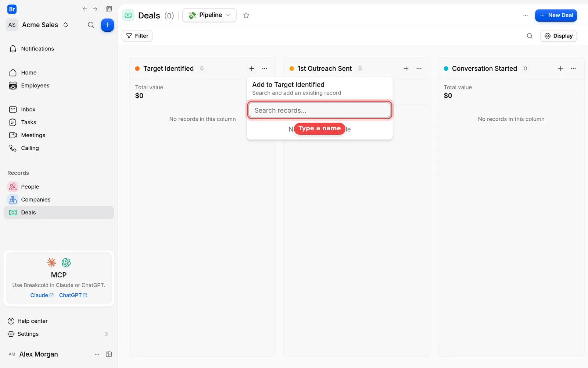Go forward with the right arrow

[x=95, y=9]
